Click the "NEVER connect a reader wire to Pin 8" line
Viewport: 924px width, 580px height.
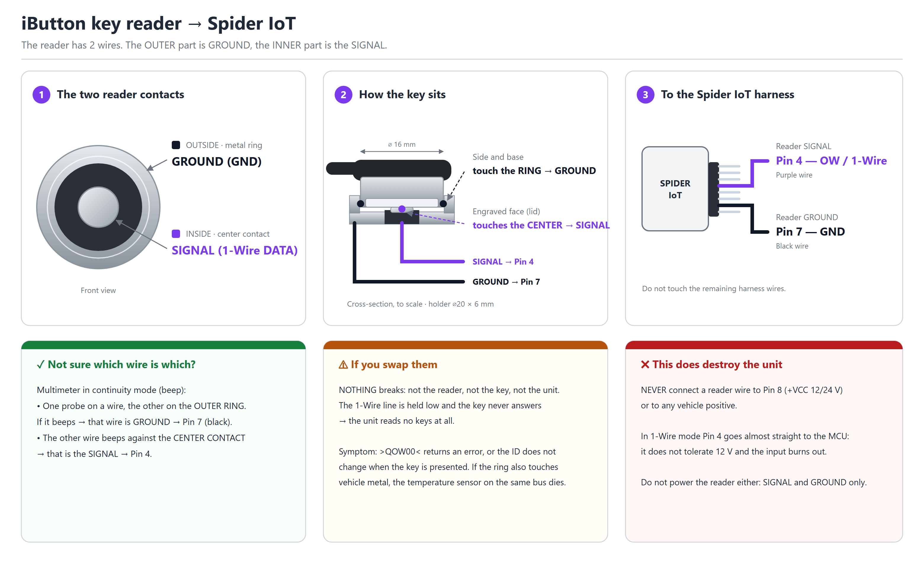[x=742, y=390]
